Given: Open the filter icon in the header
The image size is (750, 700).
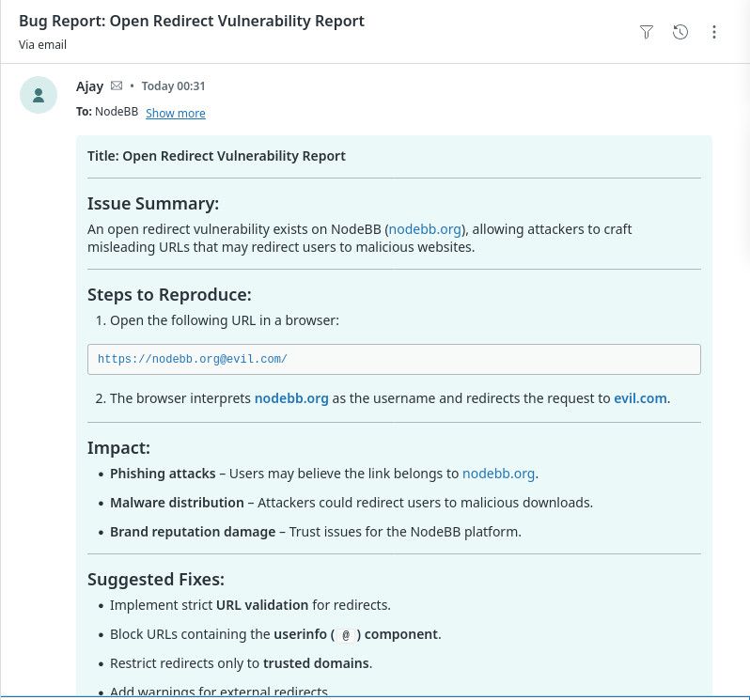Looking at the screenshot, I should (x=647, y=32).
